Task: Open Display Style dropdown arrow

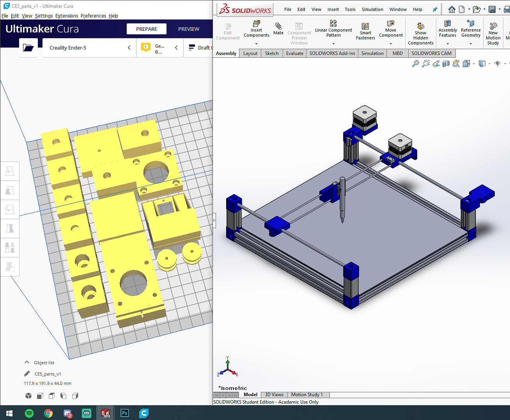Action: 489,64
